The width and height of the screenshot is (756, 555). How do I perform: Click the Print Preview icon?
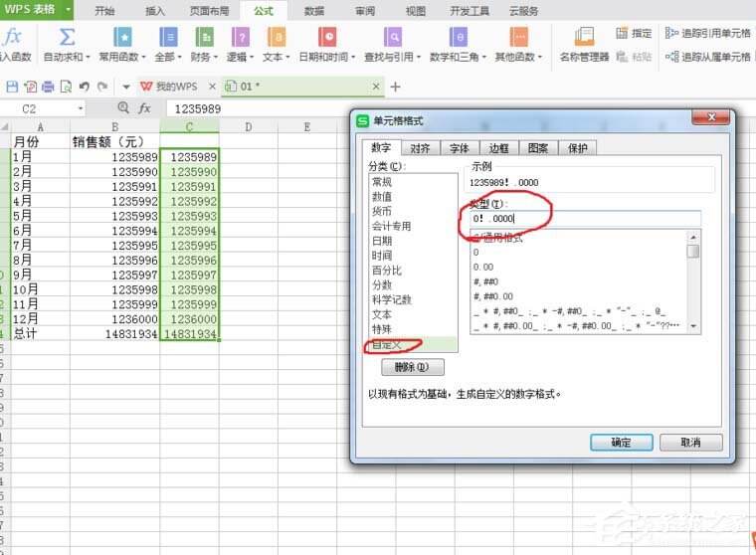click(x=66, y=87)
